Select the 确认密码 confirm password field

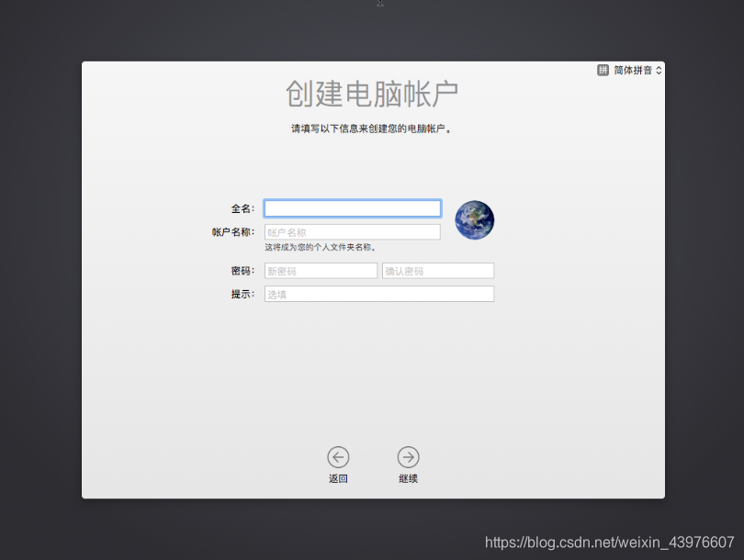click(438, 270)
